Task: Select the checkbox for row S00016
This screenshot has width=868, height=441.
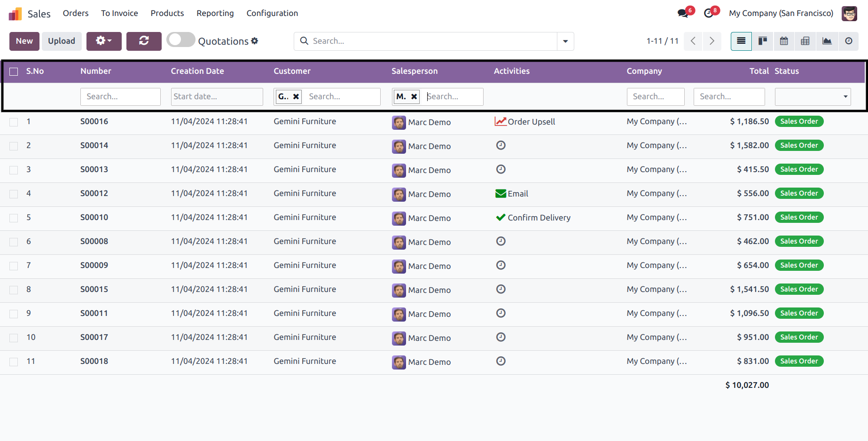Action: [x=14, y=122]
